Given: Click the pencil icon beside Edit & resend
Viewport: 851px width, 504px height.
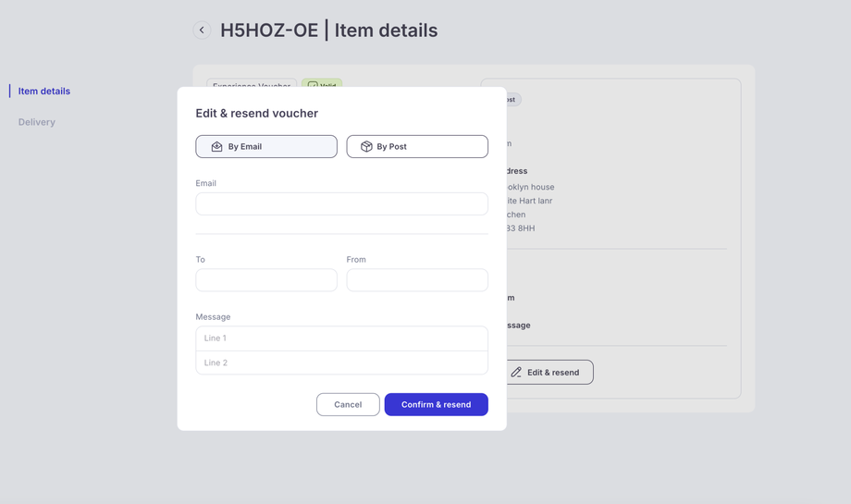Looking at the screenshot, I should 516,373.
